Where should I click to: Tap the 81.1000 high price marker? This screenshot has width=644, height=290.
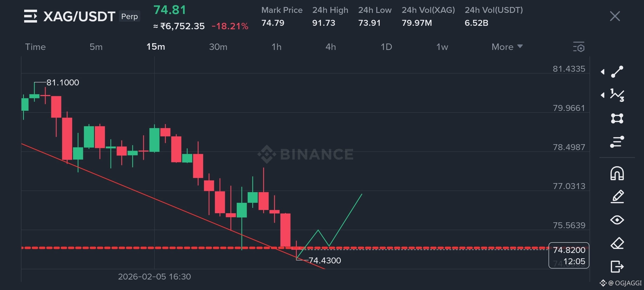click(63, 82)
